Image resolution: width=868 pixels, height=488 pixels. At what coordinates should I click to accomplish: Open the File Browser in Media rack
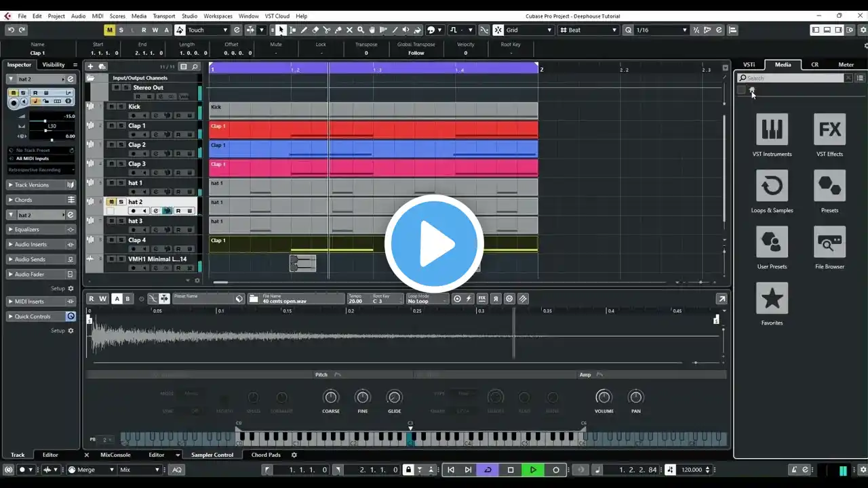[829, 241]
